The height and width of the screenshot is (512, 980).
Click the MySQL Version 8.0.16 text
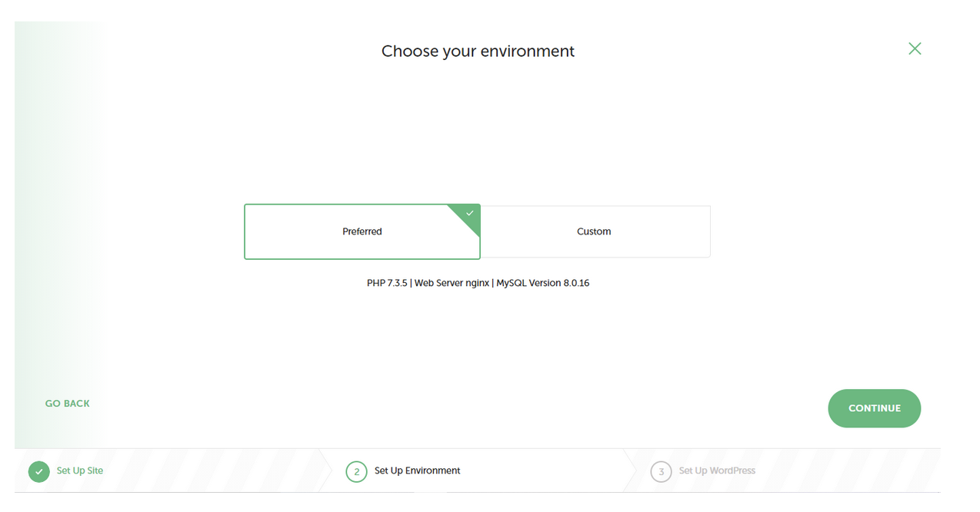click(x=542, y=283)
